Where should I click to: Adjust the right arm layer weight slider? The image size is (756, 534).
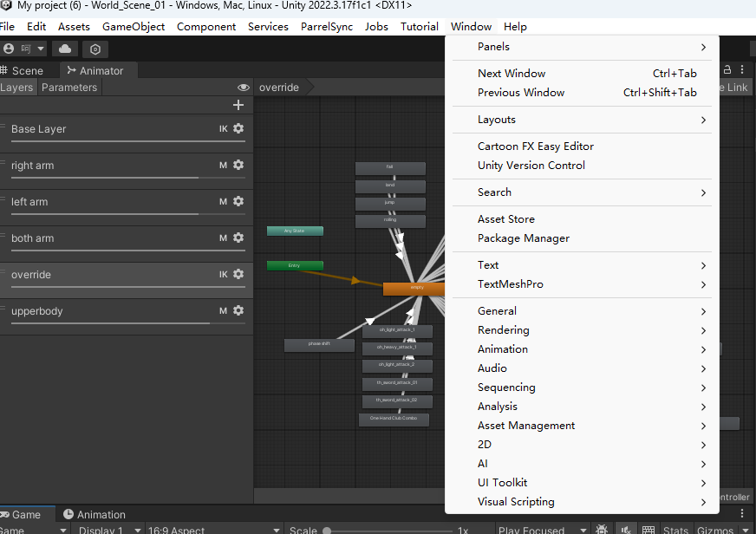tap(128, 178)
